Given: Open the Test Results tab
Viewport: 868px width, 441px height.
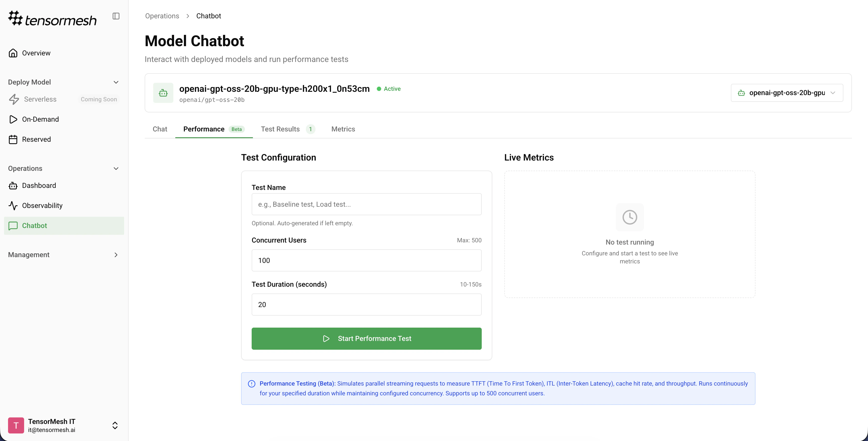Looking at the screenshot, I should [280, 129].
